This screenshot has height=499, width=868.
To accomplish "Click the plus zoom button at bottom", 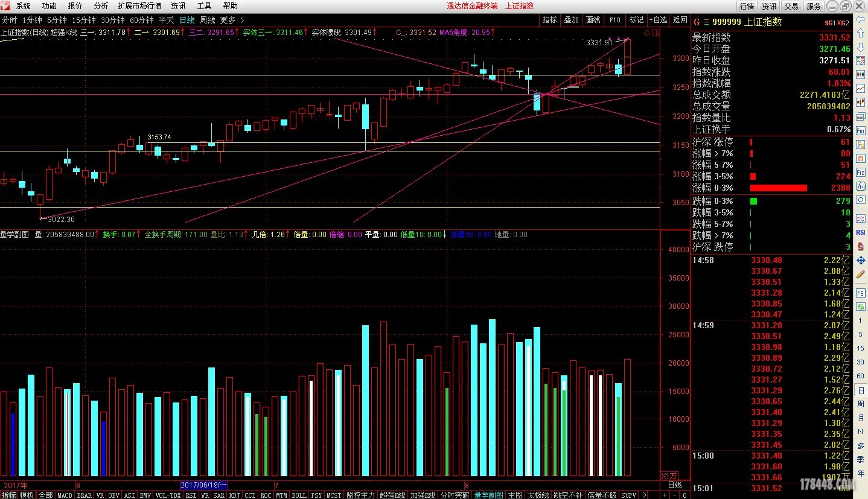I will pos(665,495).
